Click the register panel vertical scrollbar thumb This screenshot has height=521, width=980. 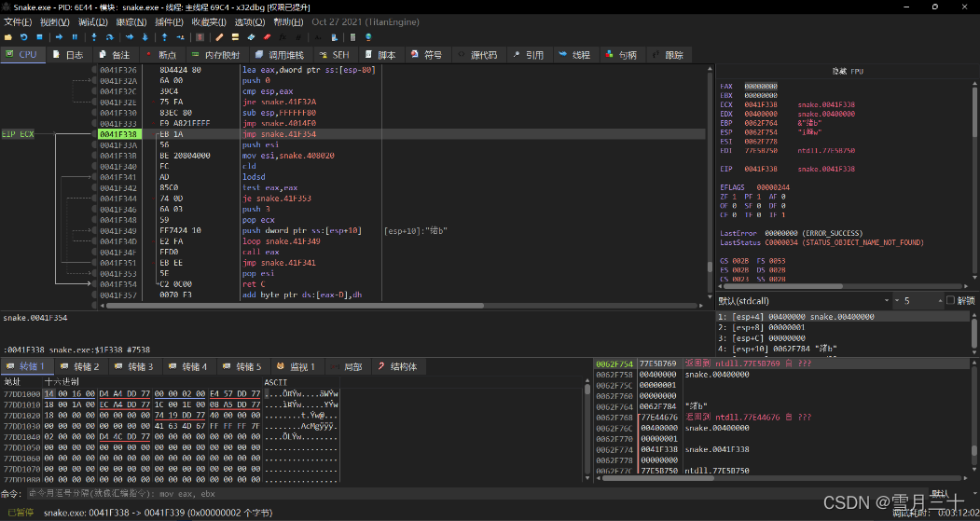pos(974,111)
